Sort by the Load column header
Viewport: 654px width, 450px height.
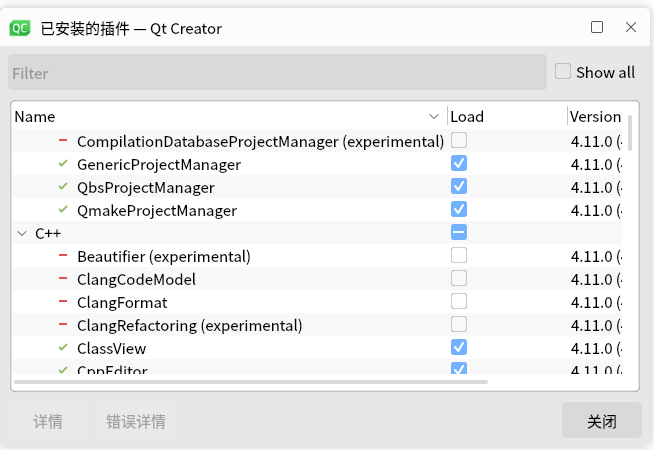(x=507, y=116)
